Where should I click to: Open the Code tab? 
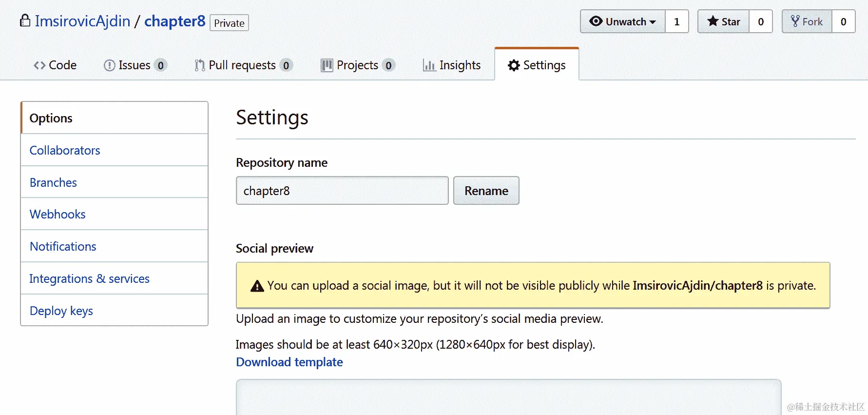pyautogui.click(x=55, y=65)
